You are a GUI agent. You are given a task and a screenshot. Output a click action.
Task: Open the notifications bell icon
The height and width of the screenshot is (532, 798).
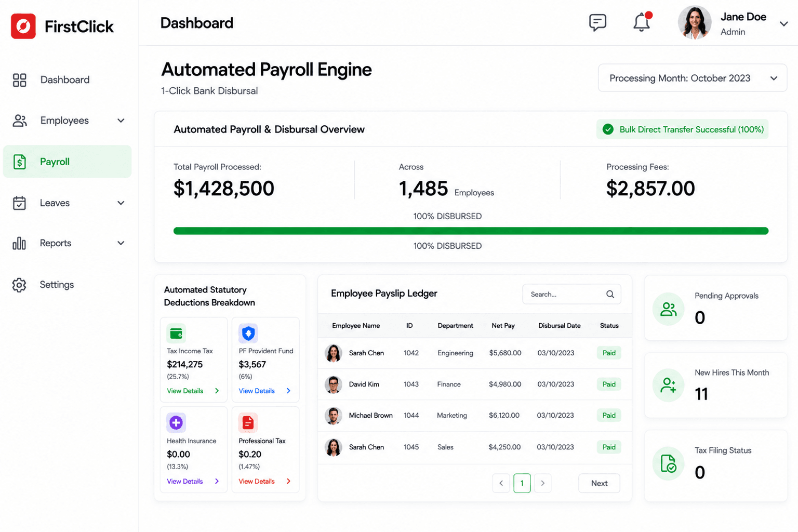coord(642,22)
